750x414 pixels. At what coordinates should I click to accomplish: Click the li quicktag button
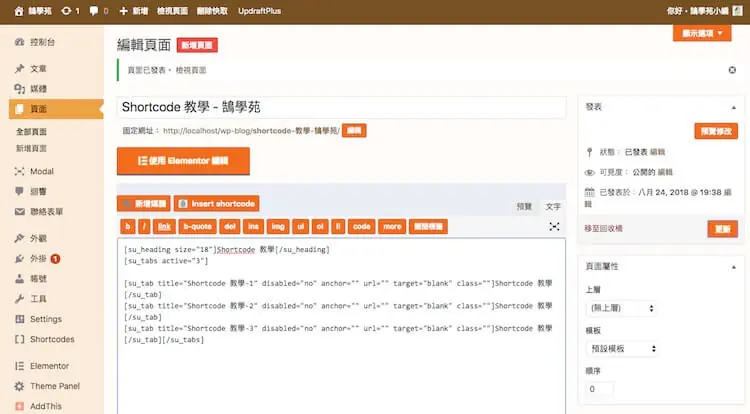338,227
